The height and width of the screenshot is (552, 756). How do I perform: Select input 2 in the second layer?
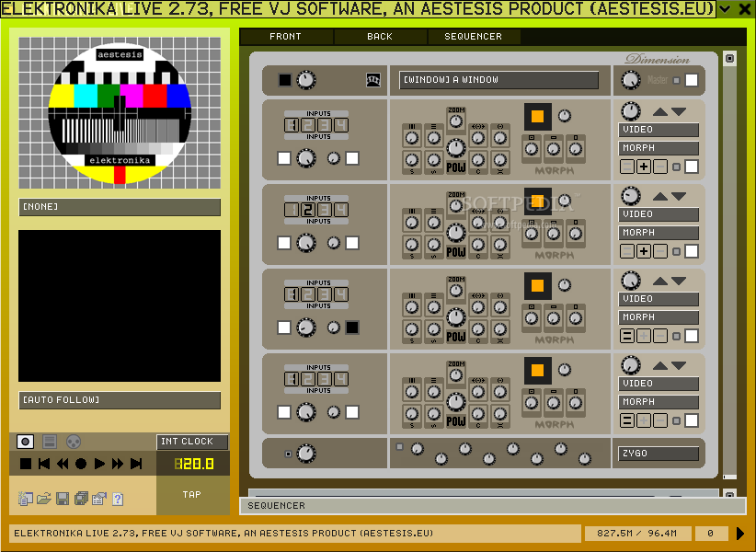[308, 210]
